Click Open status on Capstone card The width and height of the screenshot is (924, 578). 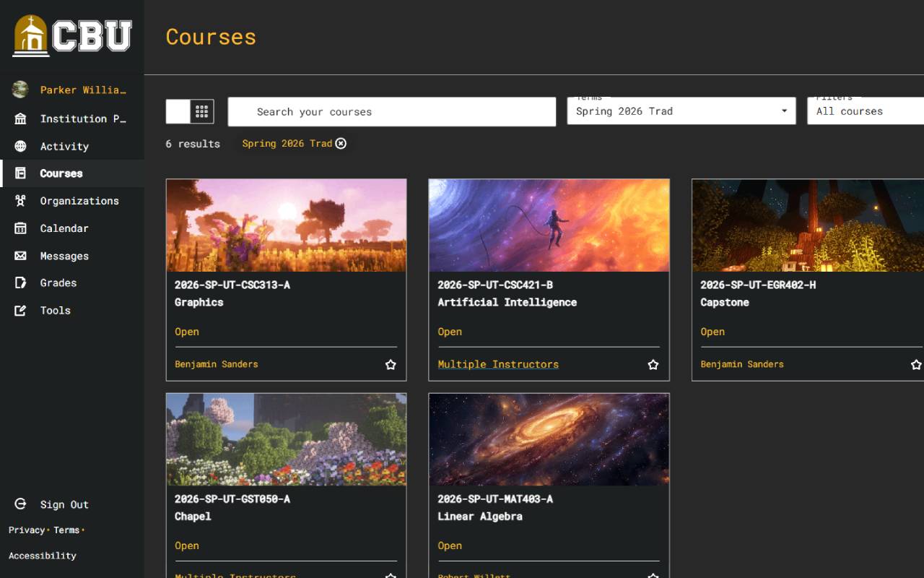(x=712, y=332)
